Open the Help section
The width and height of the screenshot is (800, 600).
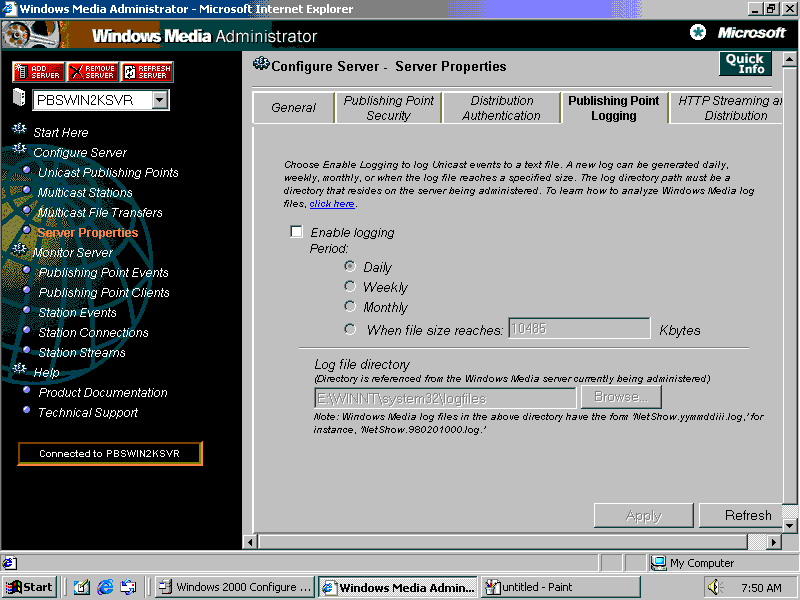pos(46,372)
